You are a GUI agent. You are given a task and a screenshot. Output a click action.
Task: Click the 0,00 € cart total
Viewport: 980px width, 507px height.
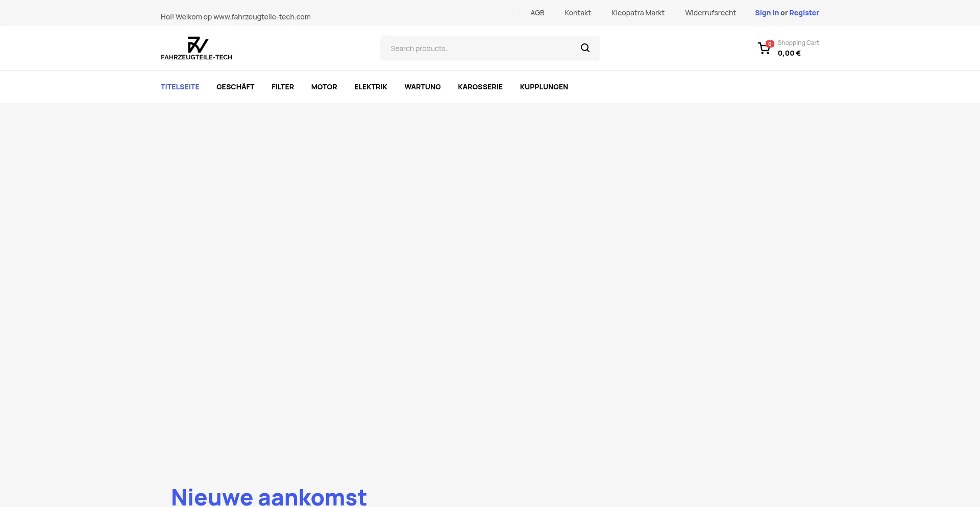789,53
